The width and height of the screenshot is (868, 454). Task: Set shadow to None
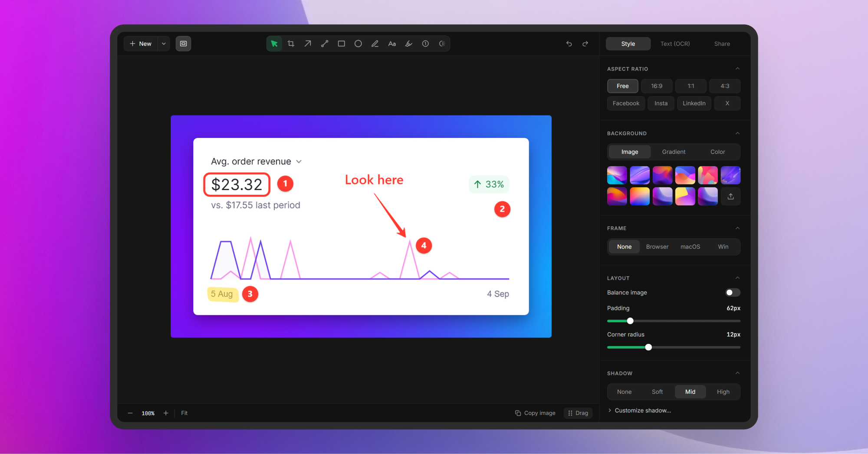[624, 392]
